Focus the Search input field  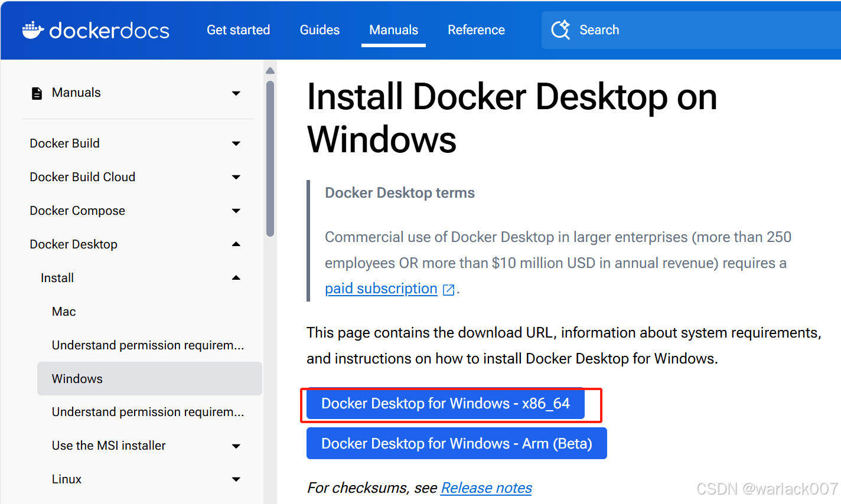point(691,30)
